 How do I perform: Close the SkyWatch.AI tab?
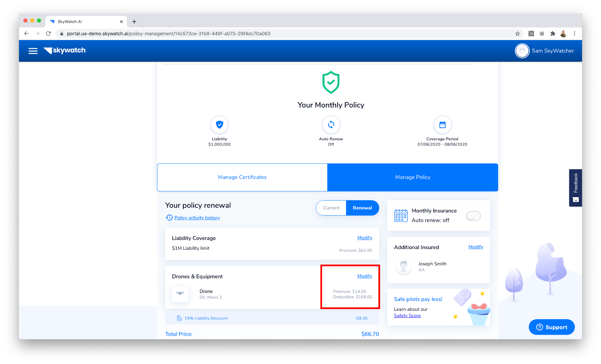121,22
